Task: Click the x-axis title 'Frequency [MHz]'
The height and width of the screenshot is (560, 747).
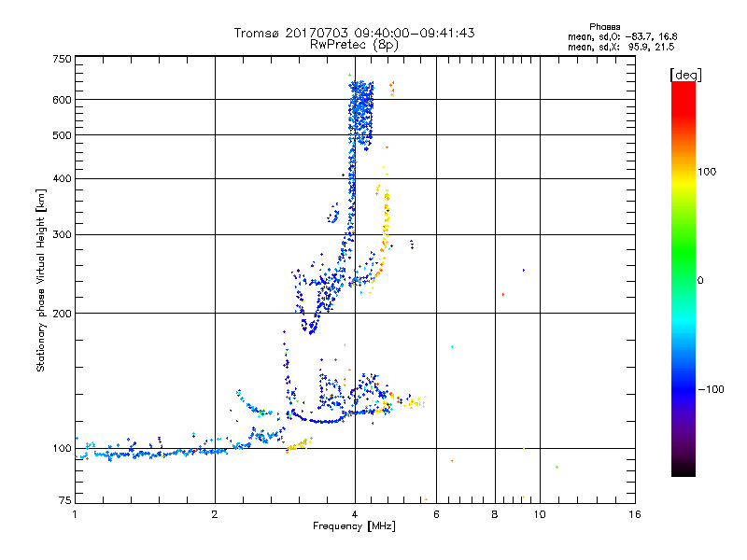Action: pos(354,526)
